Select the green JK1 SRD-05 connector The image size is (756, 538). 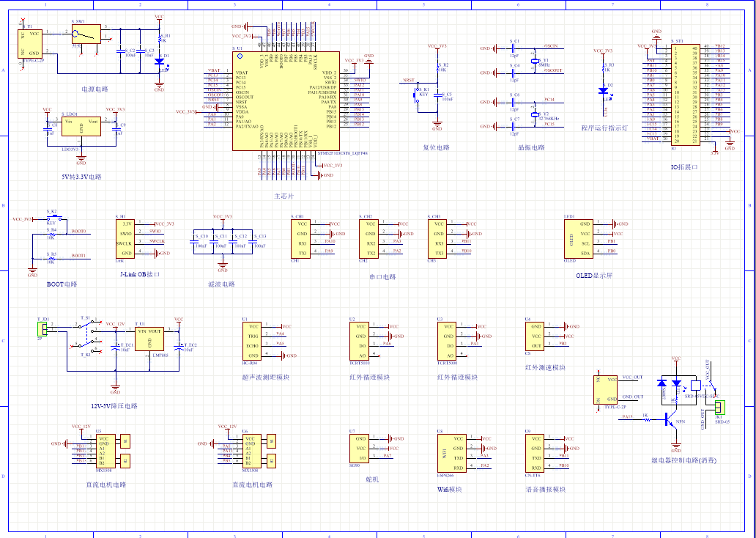click(720, 408)
